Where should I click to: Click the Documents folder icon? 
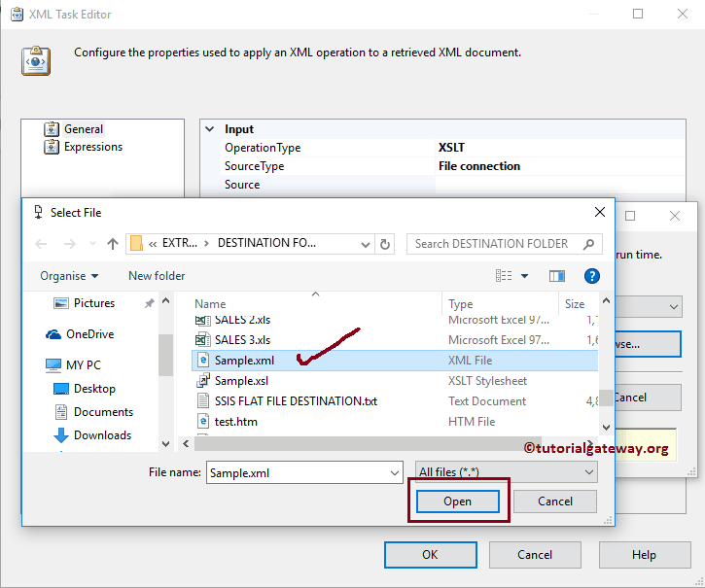pos(60,412)
